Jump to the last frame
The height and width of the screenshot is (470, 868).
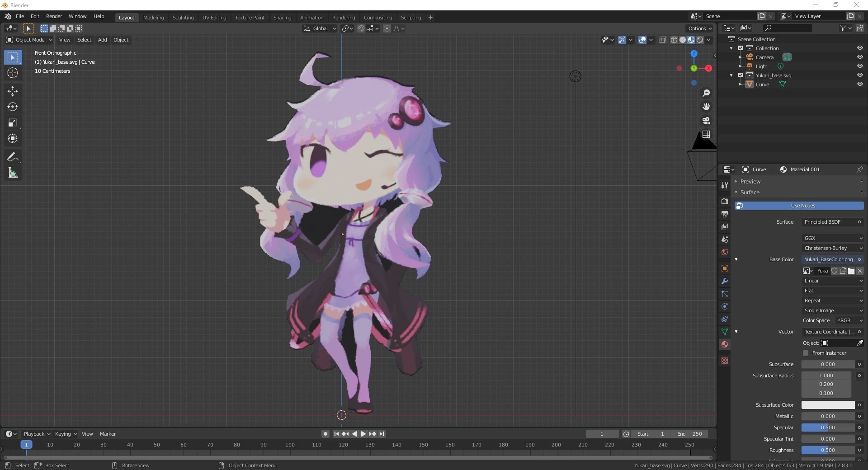[x=382, y=434]
